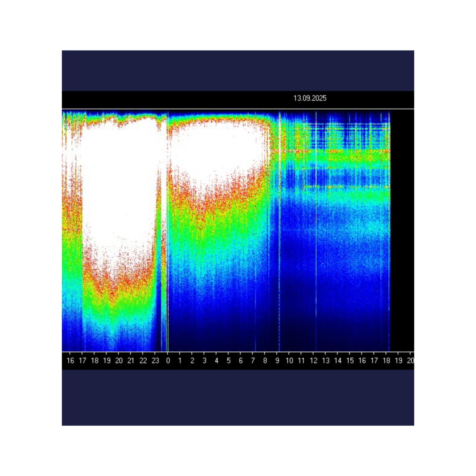Click the 10 hour tick label
Screen dimensions: 476x476
(289, 361)
